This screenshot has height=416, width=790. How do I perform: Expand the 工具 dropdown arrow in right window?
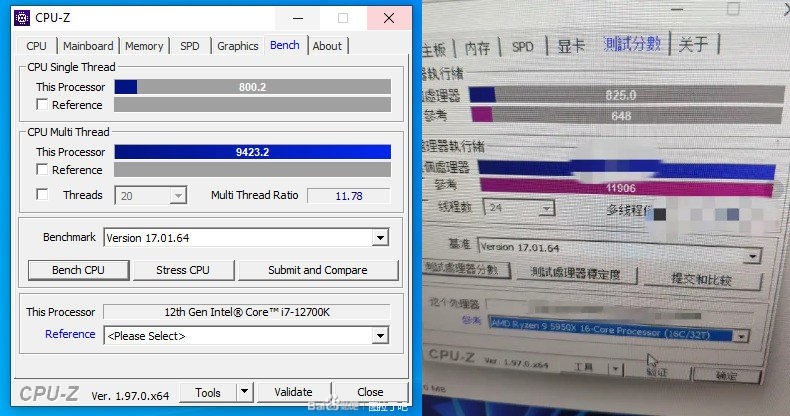click(x=615, y=369)
